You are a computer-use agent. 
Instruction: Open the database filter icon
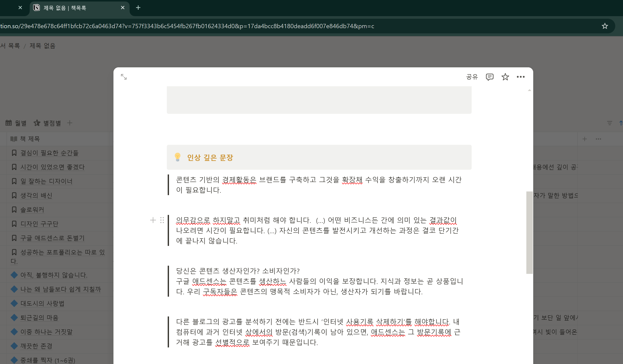pyautogui.click(x=609, y=123)
